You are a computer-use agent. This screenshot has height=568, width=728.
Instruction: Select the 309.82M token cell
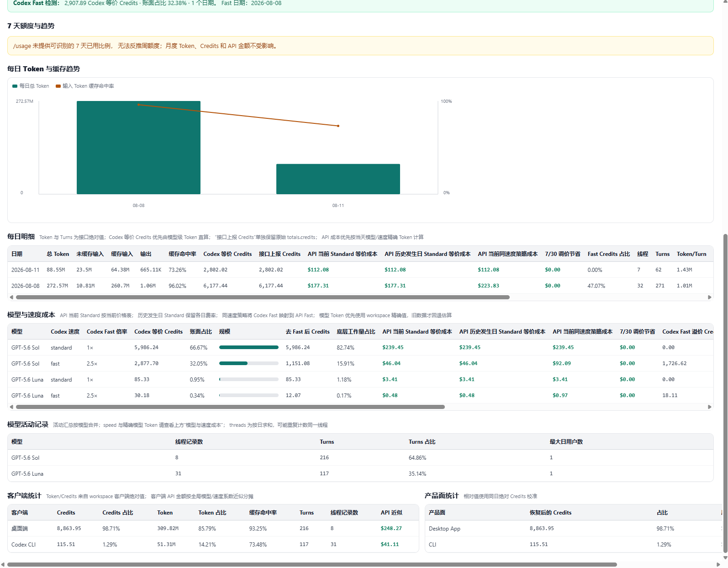coord(168,528)
